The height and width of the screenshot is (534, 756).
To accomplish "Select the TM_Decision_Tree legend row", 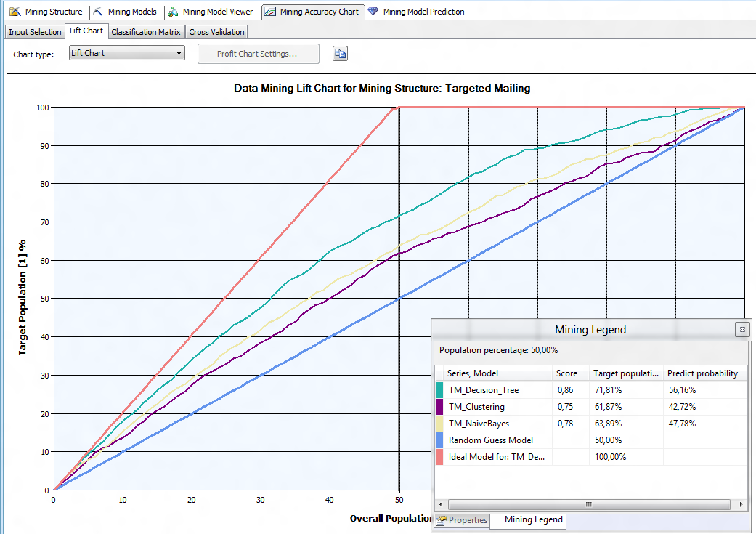I will [591, 389].
